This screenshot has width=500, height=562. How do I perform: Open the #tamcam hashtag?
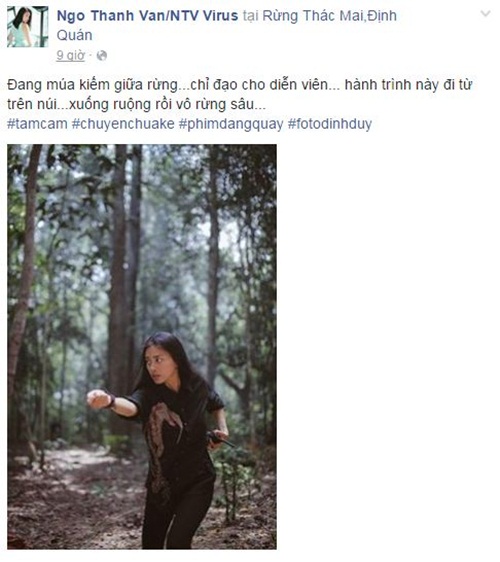37,124
